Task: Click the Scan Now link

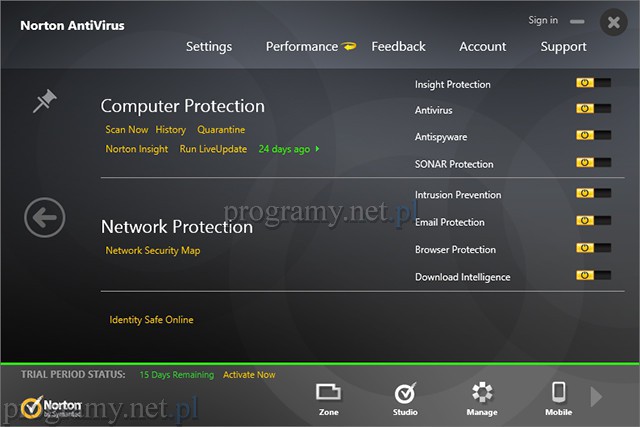Action: [x=127, y=130]
